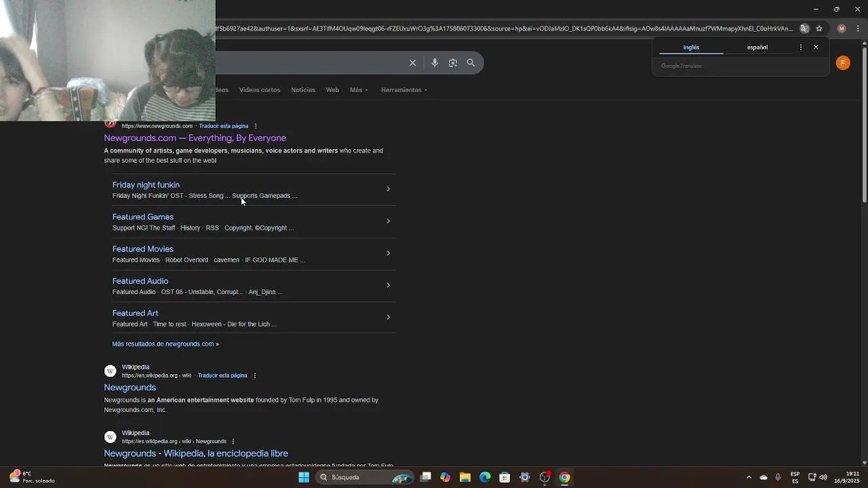The image size is (868, 488).
Task: Expand the Herramientas dropdown
Action: [403, 90]
